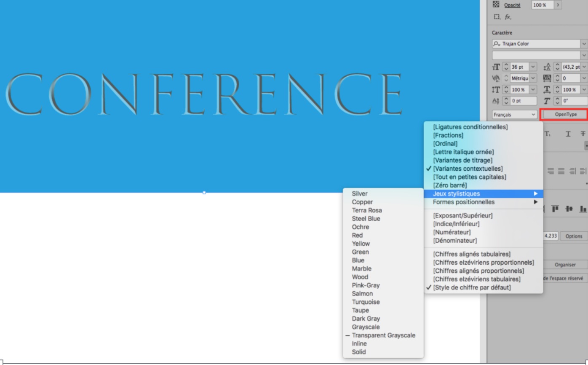
Task: Align objects to vertical centers
Action: [x=569, y=209]
